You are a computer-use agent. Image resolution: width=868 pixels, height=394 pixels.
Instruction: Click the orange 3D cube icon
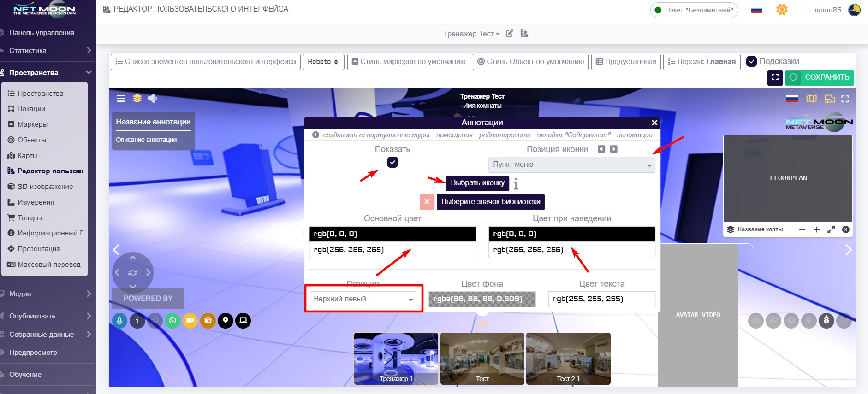pyautogui.click(x=208, y=320)
